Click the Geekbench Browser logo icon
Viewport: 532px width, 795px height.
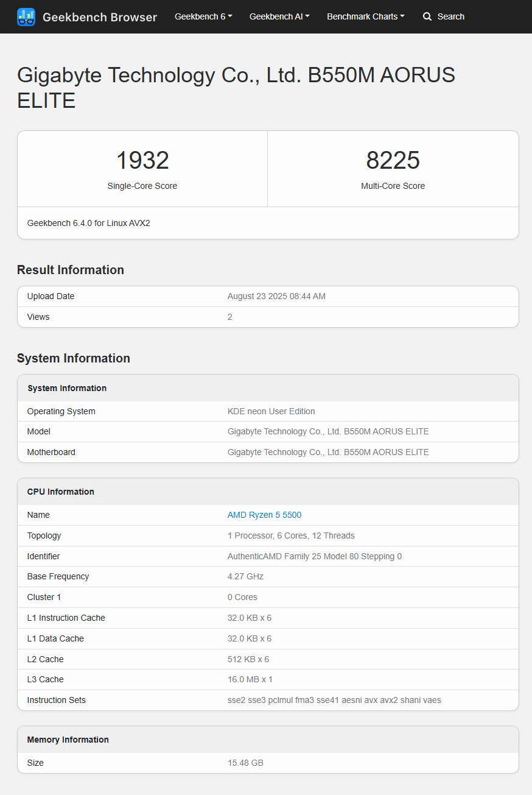pyautogui.click(x=26, y=16)
